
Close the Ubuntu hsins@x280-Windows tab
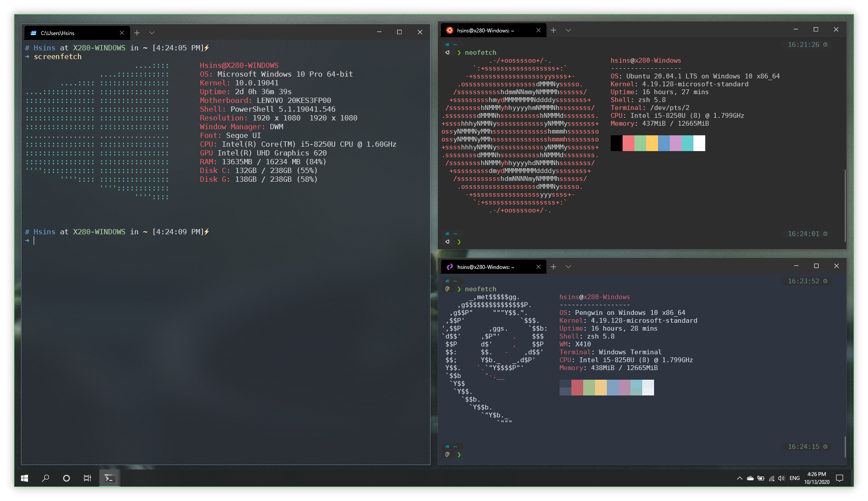coord(539,30)
